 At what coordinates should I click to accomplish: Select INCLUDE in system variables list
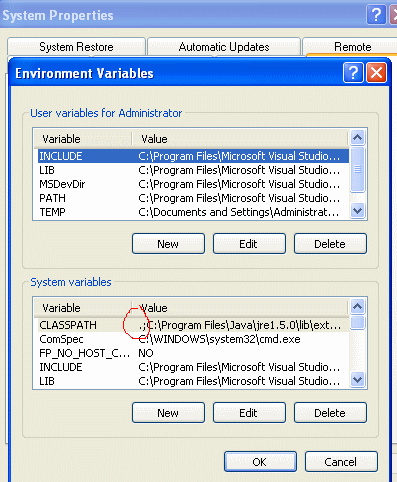click(x=193, y=367)
